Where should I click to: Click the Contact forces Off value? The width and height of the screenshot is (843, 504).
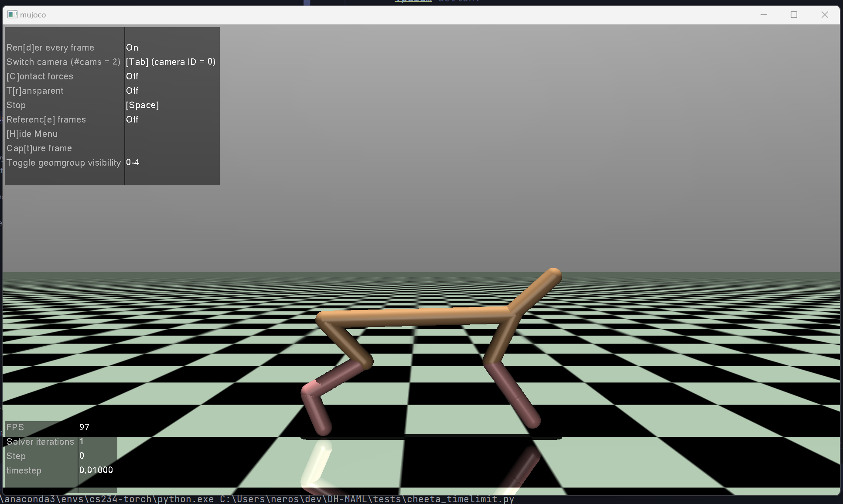point(132,76)
